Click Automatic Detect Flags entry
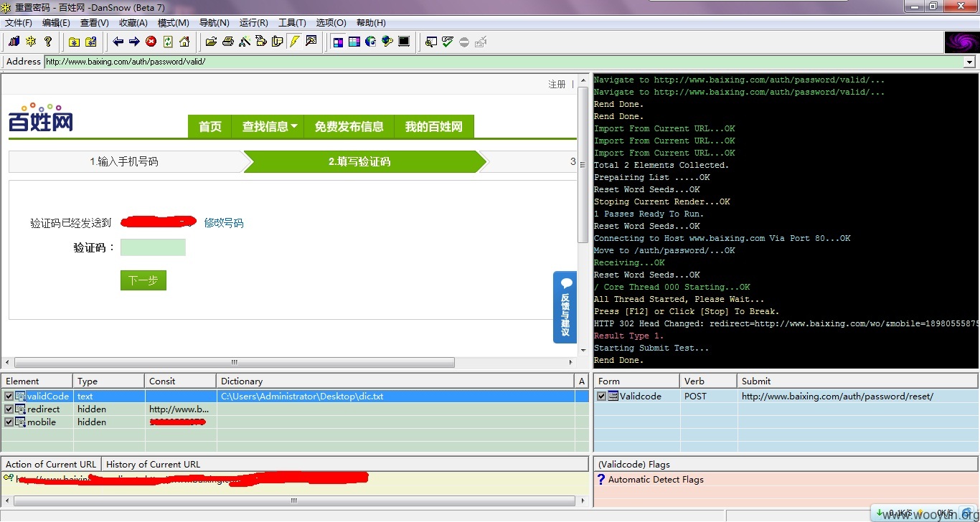 pos(655,480)
